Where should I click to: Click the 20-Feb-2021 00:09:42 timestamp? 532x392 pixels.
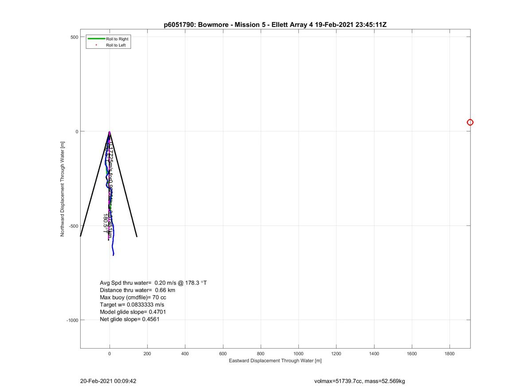click(x=108, y=381)
